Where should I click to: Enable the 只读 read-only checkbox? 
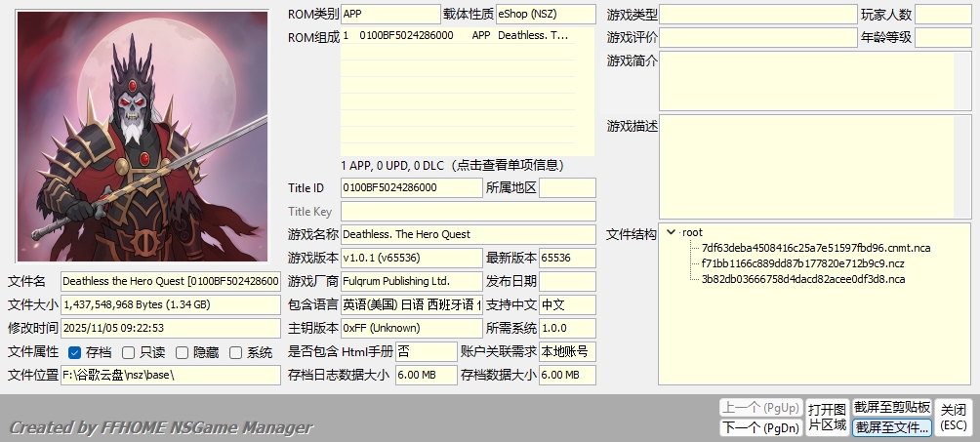click(x=128, y=352)
